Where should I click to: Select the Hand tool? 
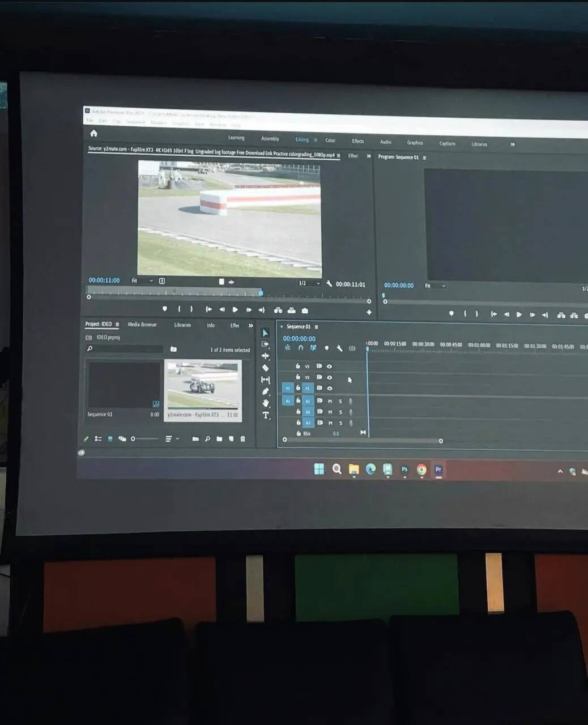265,402
